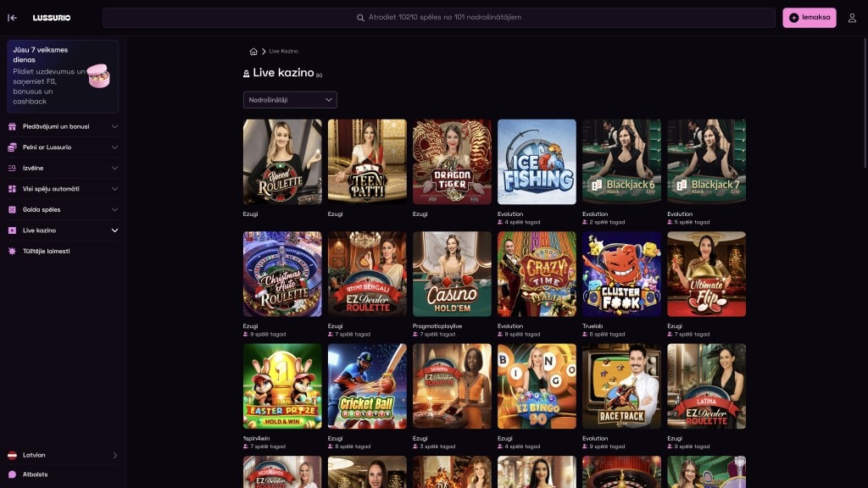The width and height of the screenshot is (868, 488).
Task: Click the burst icon beside Tūlītējie laimesti
Action: coord(12,251)
